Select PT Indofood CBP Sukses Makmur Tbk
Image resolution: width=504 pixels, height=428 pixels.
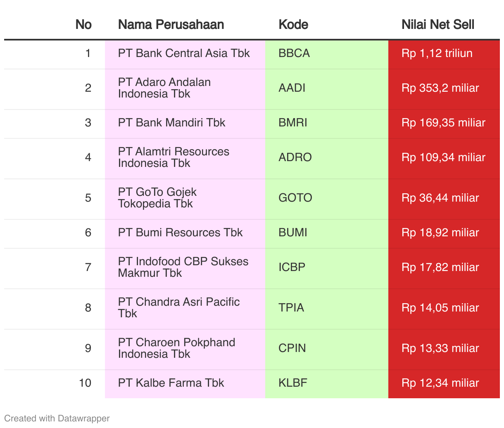tap(183, 267)
